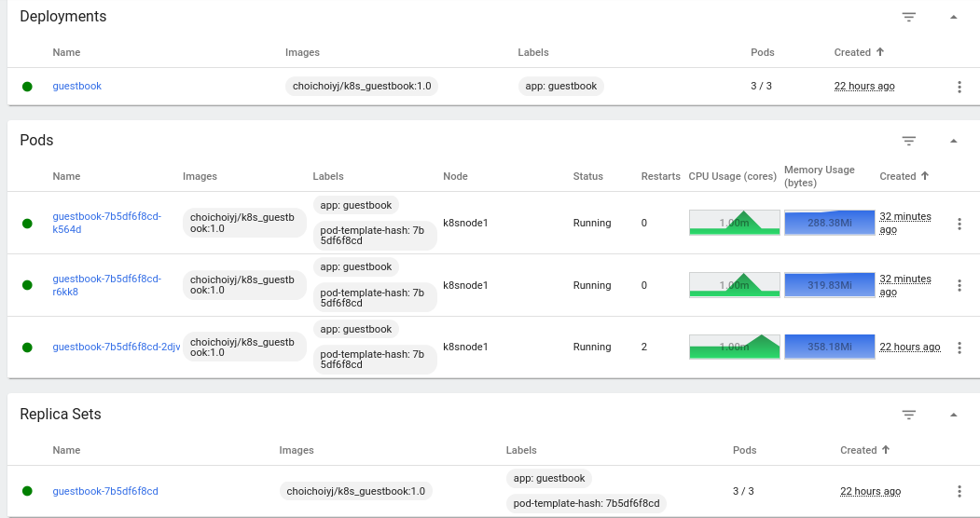Collapse the Pods section
This screenshot has height=518, width=980.
coord(953,141)
